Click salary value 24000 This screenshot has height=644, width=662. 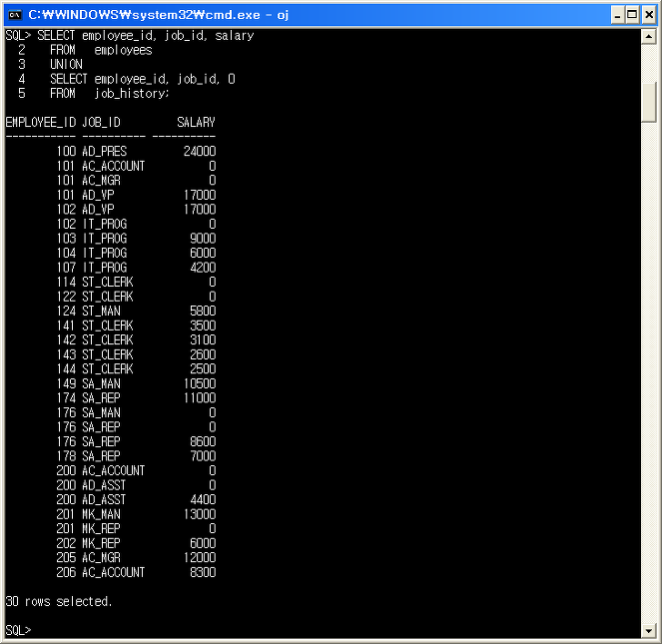pyautogui.click(x=200, y=151)
